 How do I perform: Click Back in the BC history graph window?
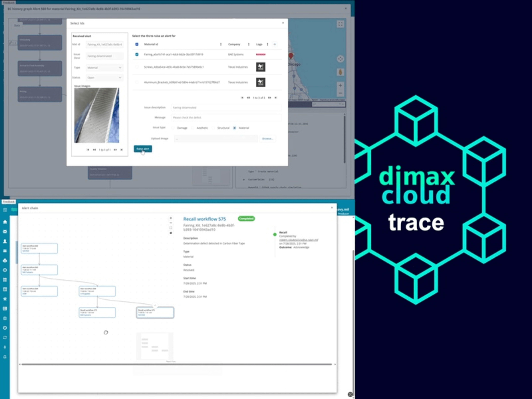[17, 25]
